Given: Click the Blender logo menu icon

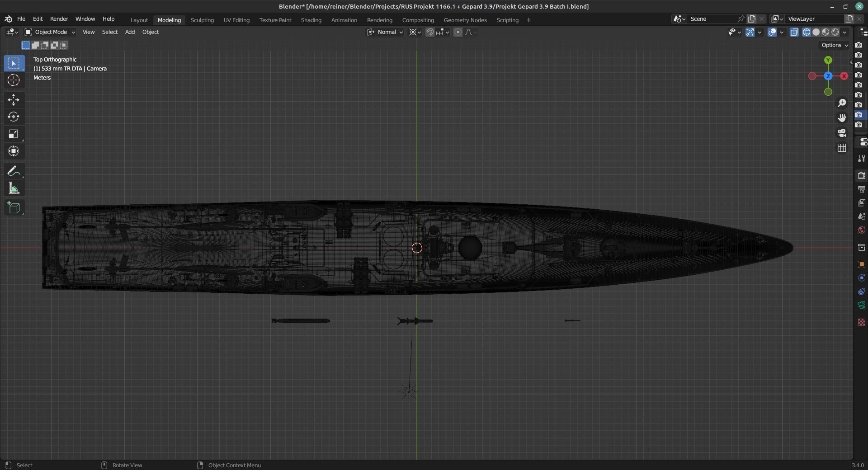Looking at the screenshot, I should (x=8, y=19).
